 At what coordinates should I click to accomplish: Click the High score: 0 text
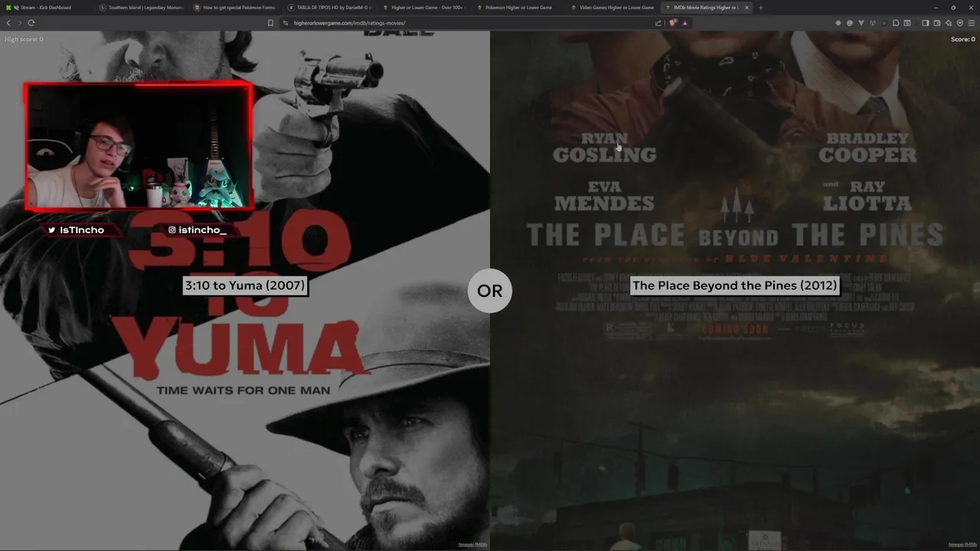point(24,39)
